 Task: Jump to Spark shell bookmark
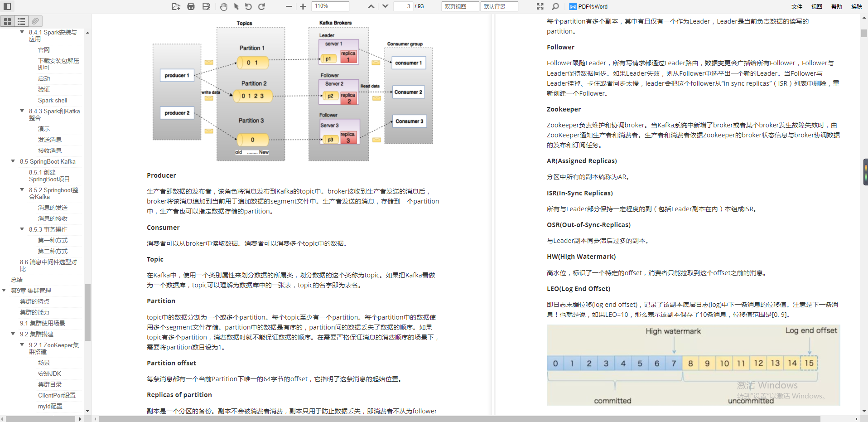[53, 100]
